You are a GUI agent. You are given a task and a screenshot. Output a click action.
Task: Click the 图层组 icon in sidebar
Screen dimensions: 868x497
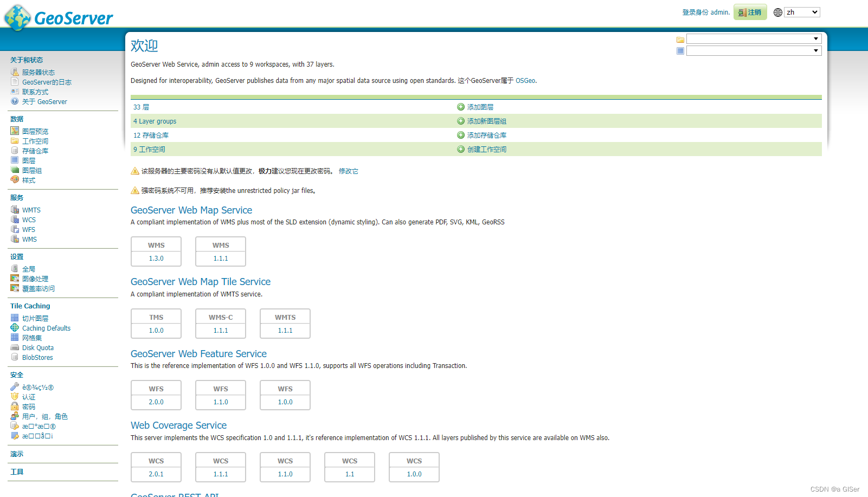click(x=15, y=170)
